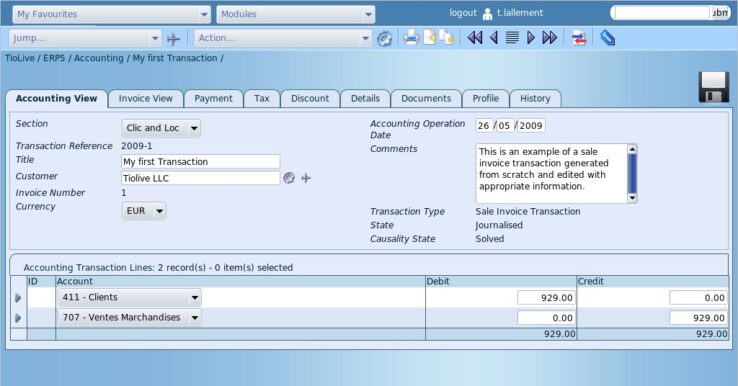
Task: Click the floppy disk save icon
Action: 714,87
